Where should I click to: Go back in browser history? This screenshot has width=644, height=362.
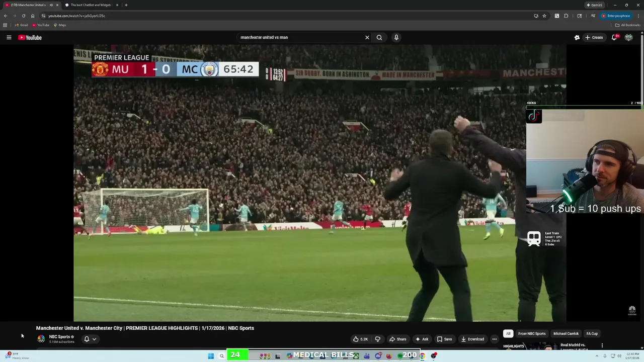coord(6,16)
